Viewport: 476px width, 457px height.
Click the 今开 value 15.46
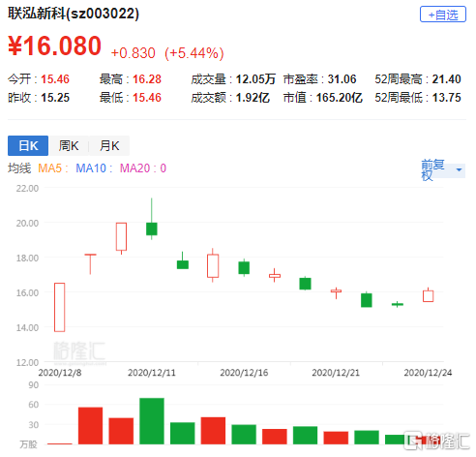(55, 79)
